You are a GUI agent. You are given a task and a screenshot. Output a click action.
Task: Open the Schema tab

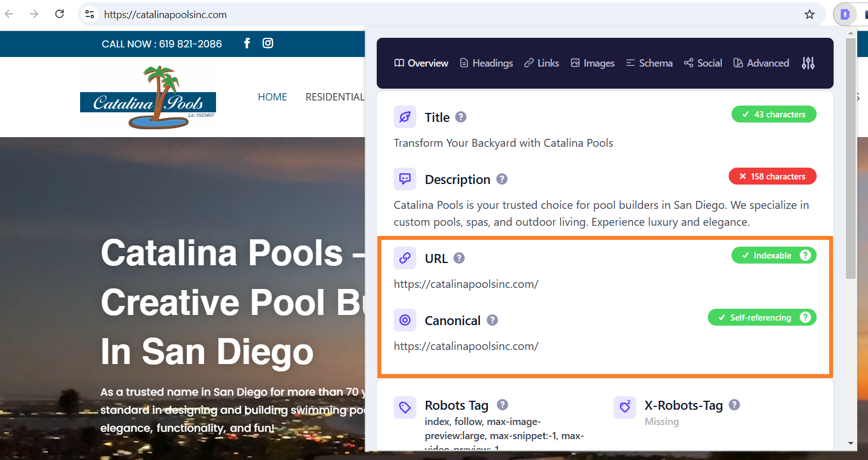(649, 63)
